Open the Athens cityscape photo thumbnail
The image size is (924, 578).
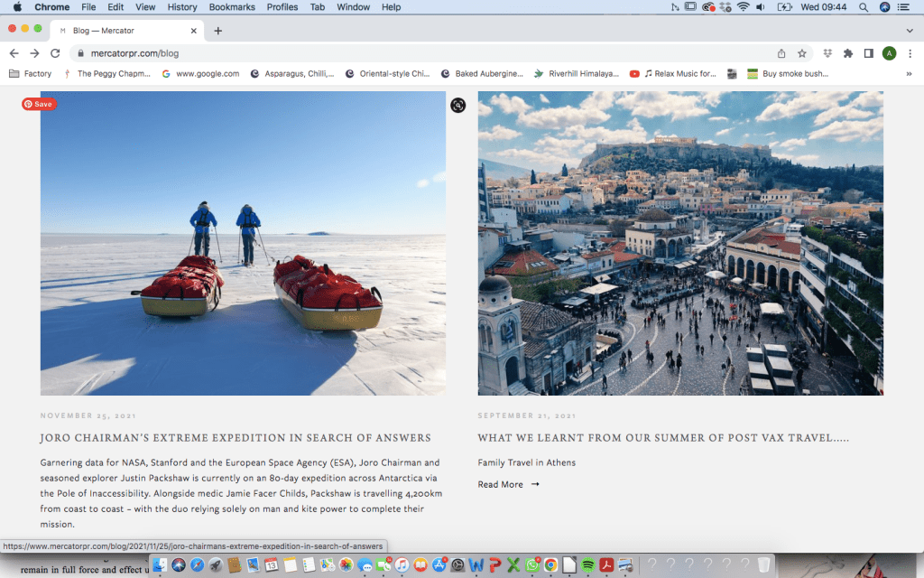[x=680, y=243]
